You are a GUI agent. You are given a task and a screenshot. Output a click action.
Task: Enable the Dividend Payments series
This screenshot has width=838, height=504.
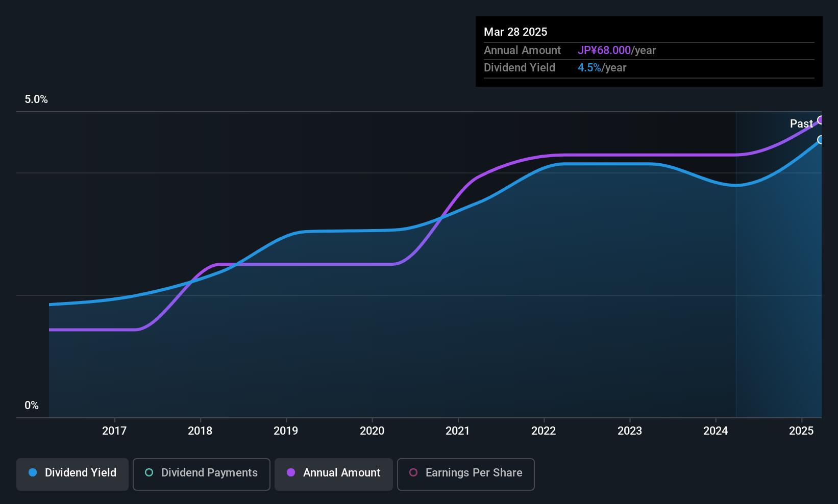pos(202,473)
